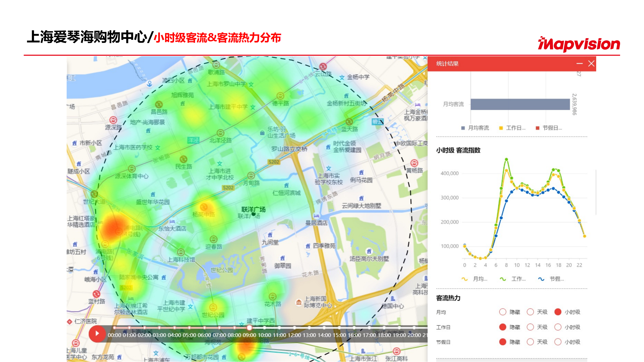Click 歇浦路 metro station icon
The height and width of the screenshot is (362, 644).
216,65
